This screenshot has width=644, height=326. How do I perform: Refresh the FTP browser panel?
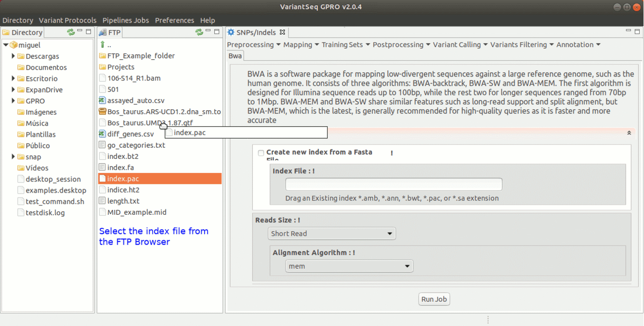(199, 32)
